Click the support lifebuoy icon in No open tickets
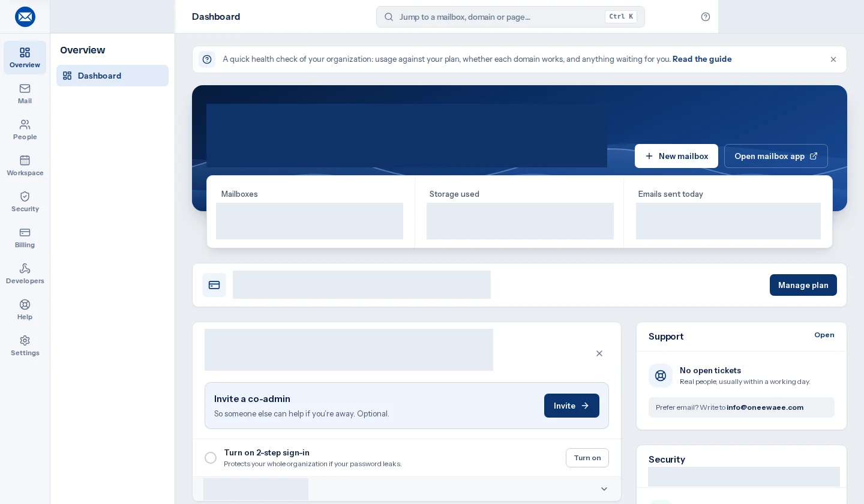 pos(661,376)
